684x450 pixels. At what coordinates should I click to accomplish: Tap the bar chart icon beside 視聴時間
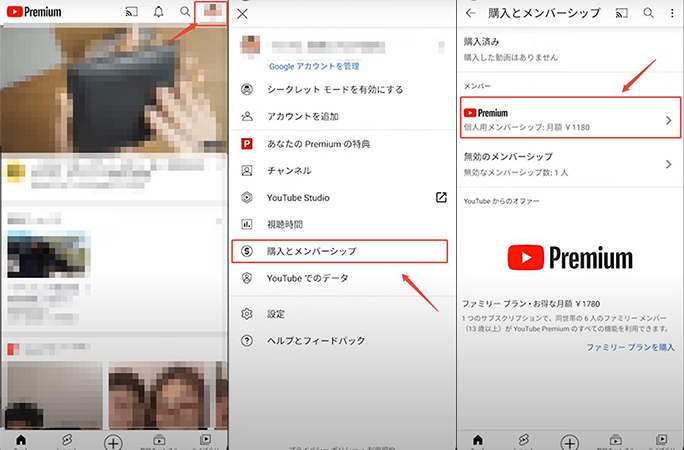[x=247, y=225]
